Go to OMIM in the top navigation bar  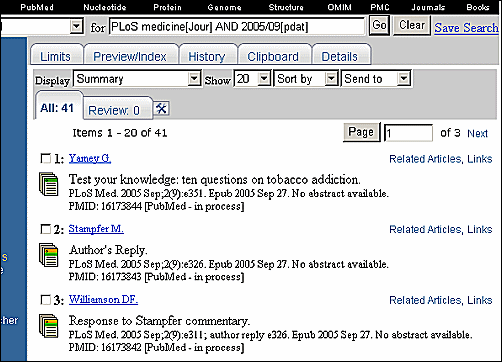339,7
